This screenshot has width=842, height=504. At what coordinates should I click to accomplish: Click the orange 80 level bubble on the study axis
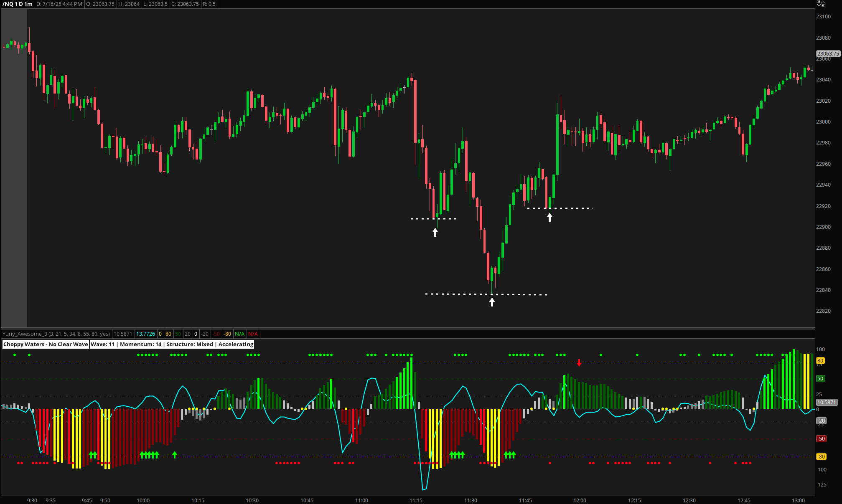(x=820, y=360)
